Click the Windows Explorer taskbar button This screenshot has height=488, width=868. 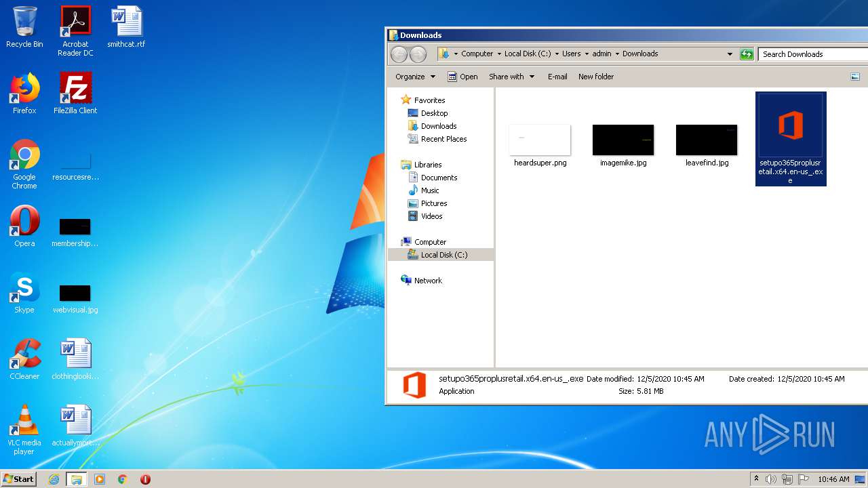(76, 479)
